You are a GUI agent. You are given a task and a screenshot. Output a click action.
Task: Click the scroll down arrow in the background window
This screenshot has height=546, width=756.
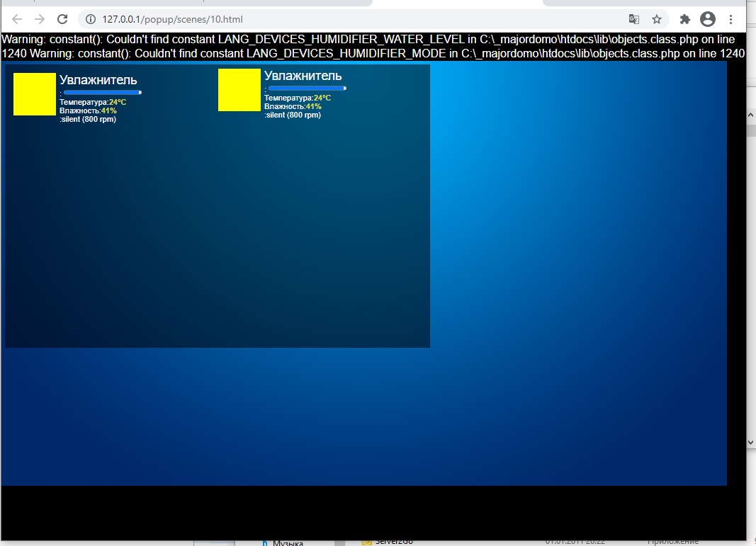[751, 442]
